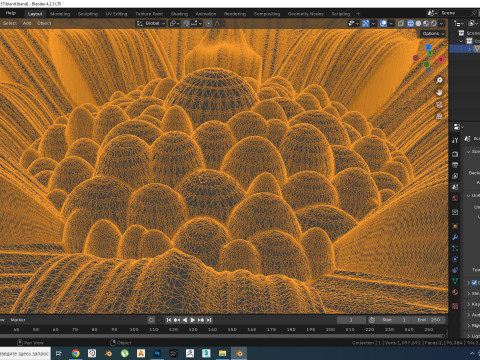Open the Object Data properties tab
Screen dimensions: 480x360
coord(455,281)
